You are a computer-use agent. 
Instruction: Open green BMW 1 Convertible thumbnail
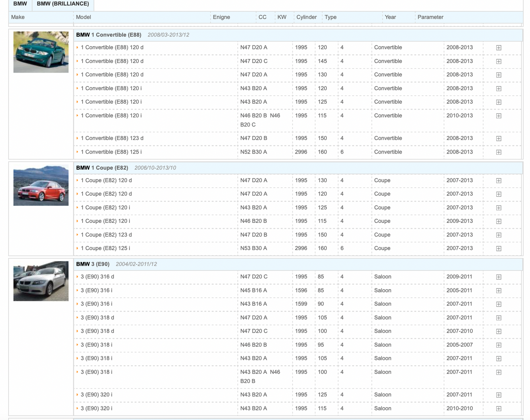pos(41,52)
